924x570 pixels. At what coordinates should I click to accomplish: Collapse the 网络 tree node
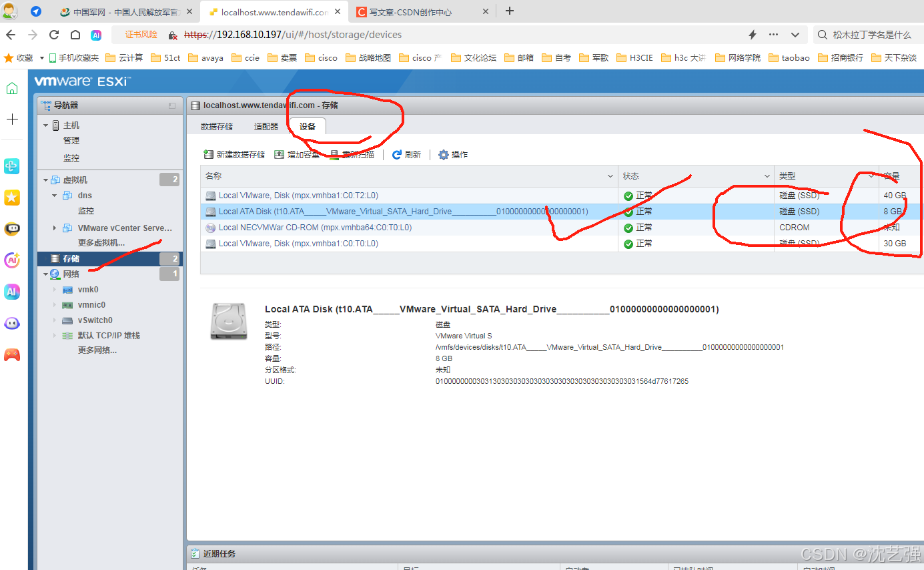pyautogui.click(x=45, y=274)
